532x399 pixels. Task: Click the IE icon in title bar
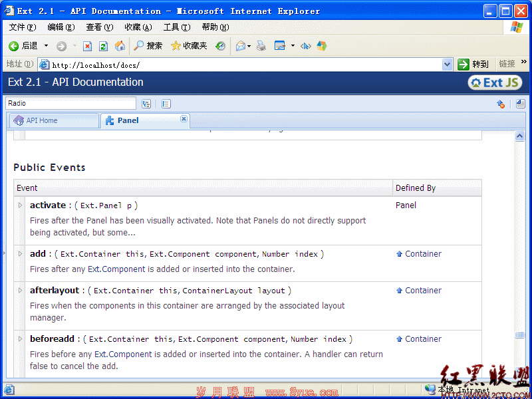[x=9, y=11]
